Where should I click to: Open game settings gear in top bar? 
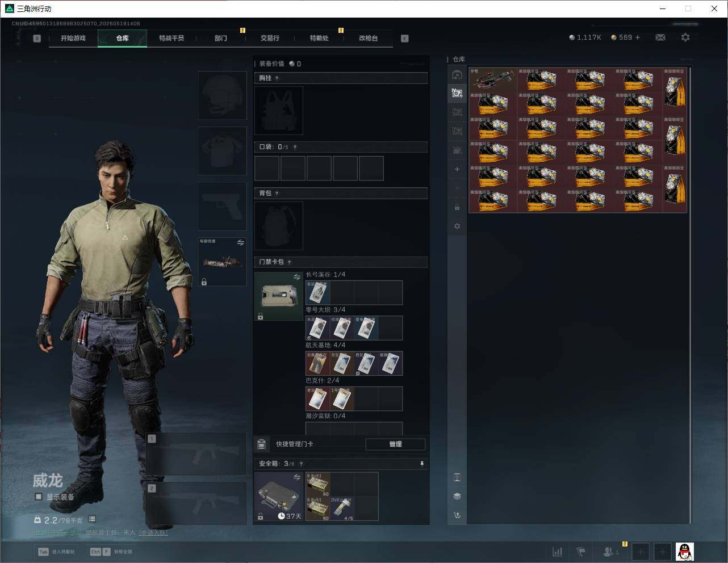pos(685,37)
